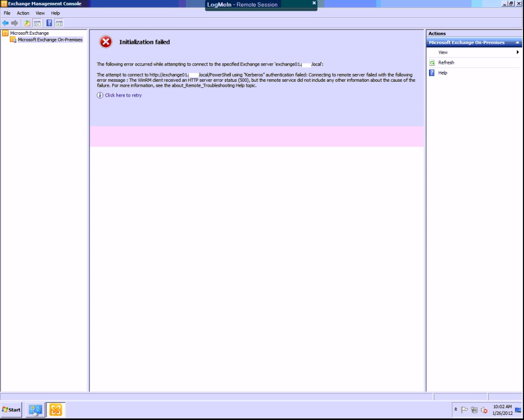524x420 pixels.
Task: Toggle Show/Hide Action Pane toolbar button
Action: point(59,23)
